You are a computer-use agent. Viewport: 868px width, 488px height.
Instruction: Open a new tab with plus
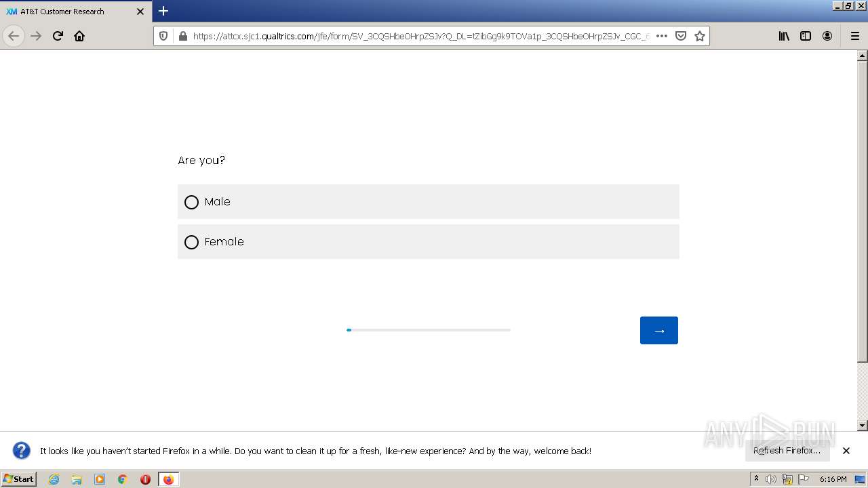[163, 11]
